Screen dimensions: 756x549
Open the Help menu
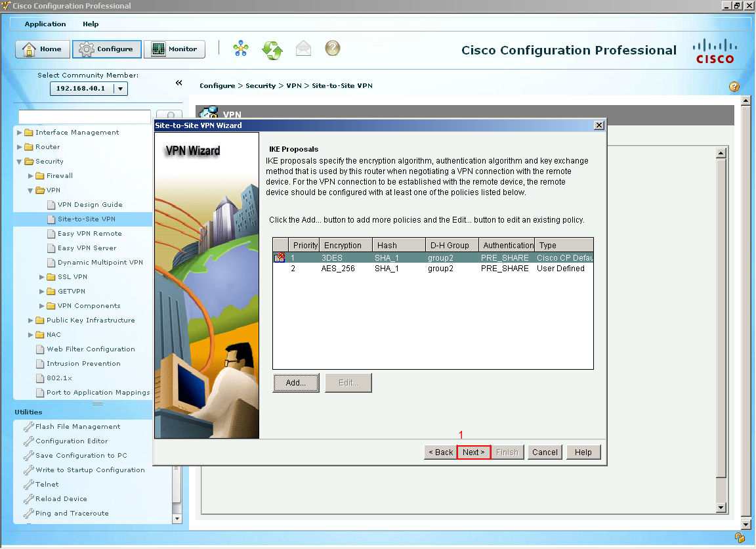point(91,24)
